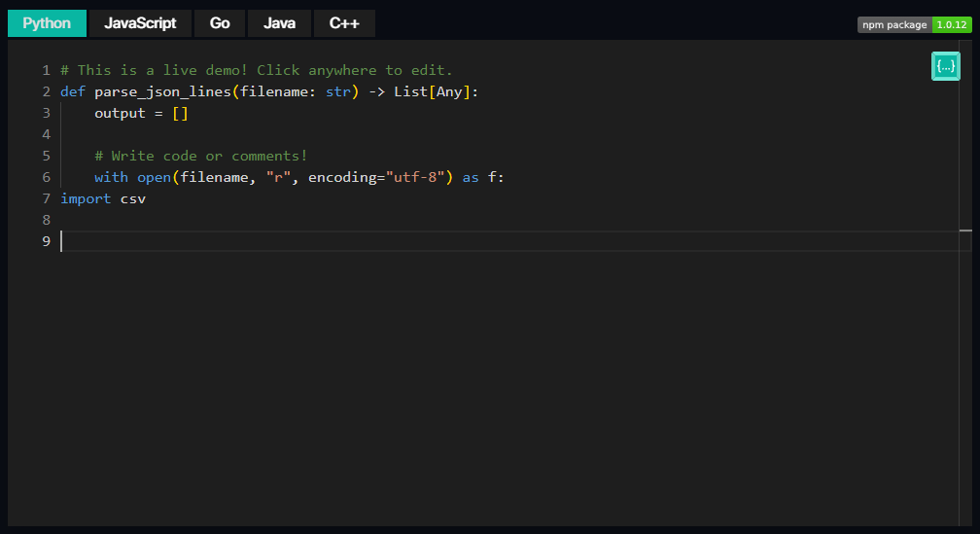980x534 pixels.
Task: Place cursor on the "output = []" line
Action: pyautogui.click(x=140, y=113)
